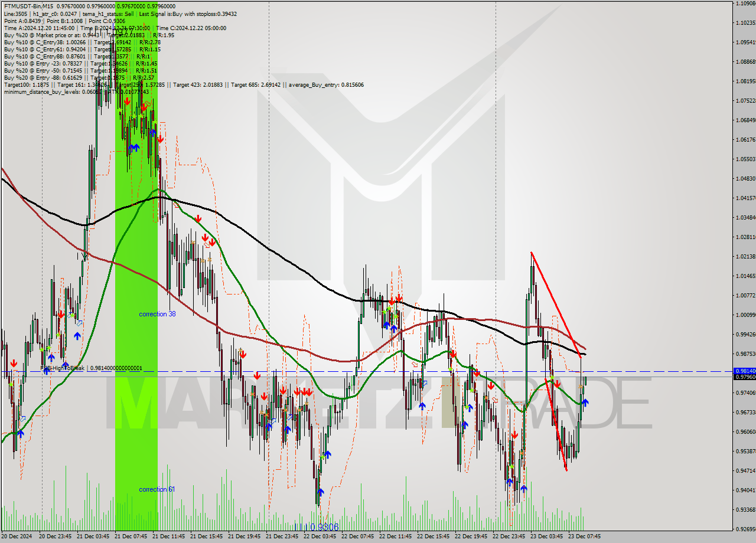Screen dimensions: 756x543
Task: Click the '22 Dec 23:45' time axis label
Action: pyautogui.click(x=509, y=537)
